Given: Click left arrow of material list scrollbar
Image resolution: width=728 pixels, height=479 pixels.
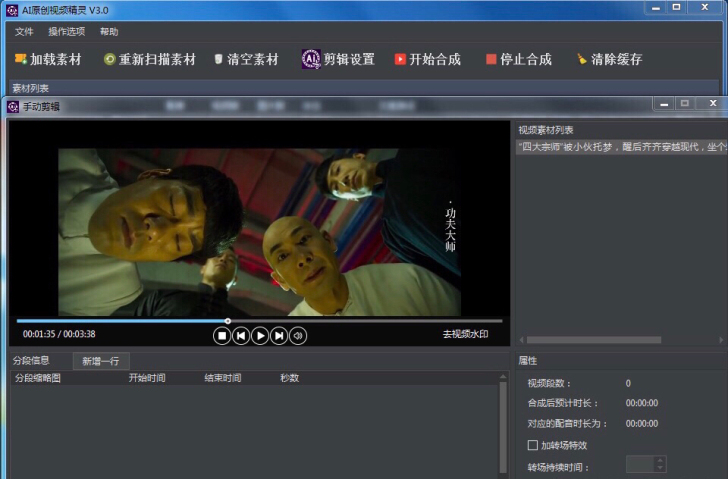Looking at the screenshot, I should click(521, 340).
